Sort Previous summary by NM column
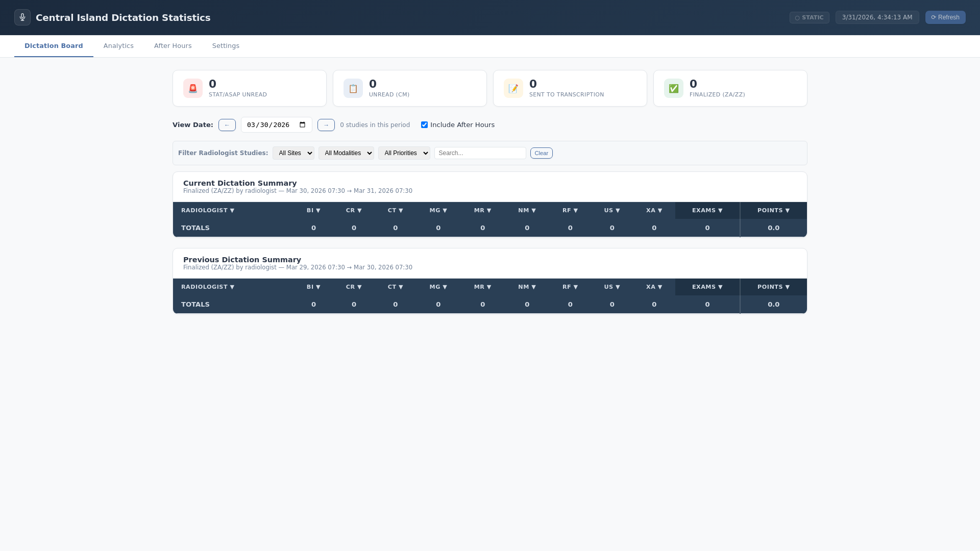The height and width of the screenshot is (551, 980). click(527, 287)
